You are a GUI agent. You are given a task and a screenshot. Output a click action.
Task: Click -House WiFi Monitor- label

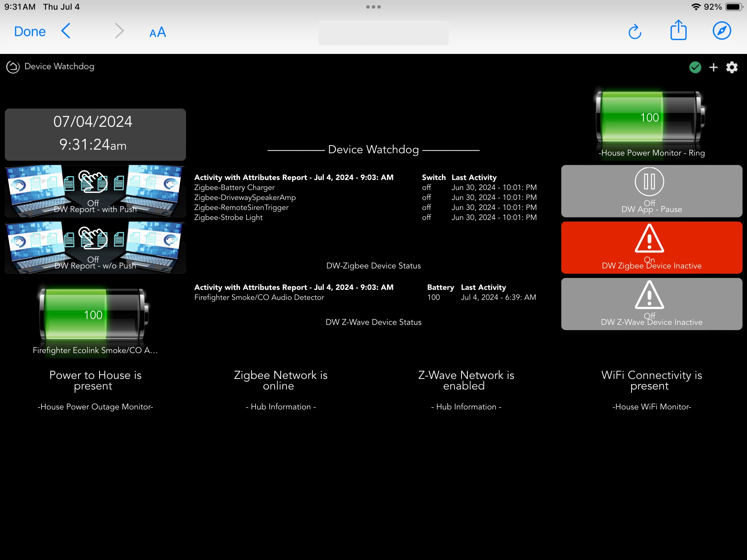(x=652, y=407)
